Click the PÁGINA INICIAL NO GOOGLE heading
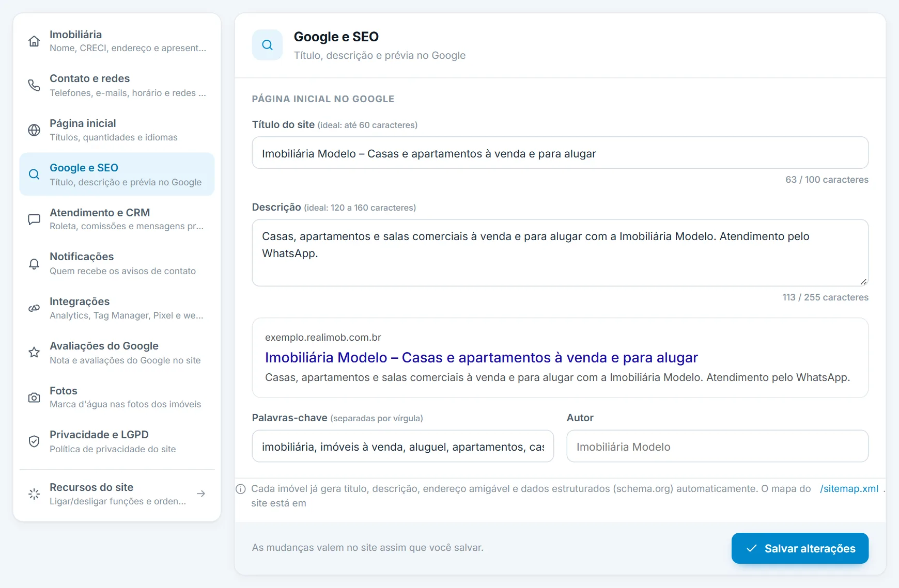899x588 pixels. pyautogui.click(x=323, y=99)
